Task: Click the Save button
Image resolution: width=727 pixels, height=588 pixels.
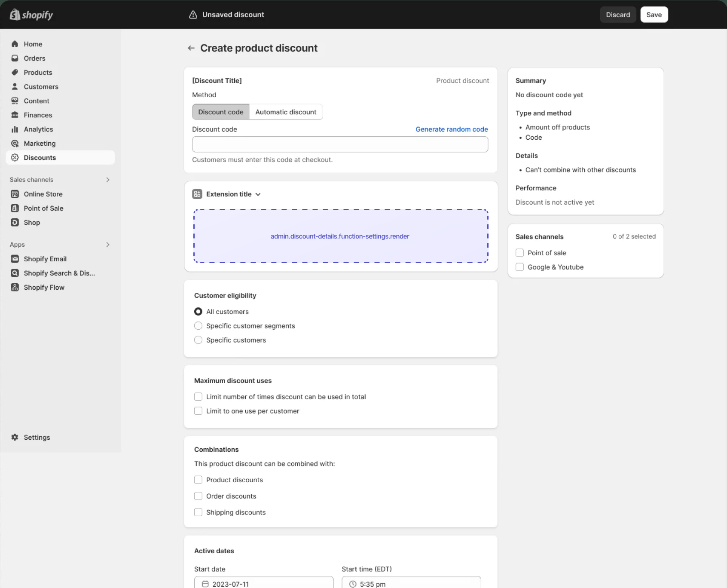Action: coord(654,15)
